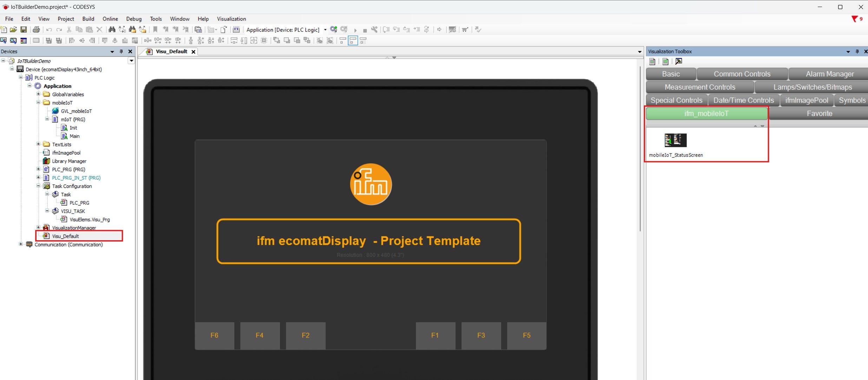Select the Special Controls category
This screenshot has height=380, width=868.
[x=677, y=100]
